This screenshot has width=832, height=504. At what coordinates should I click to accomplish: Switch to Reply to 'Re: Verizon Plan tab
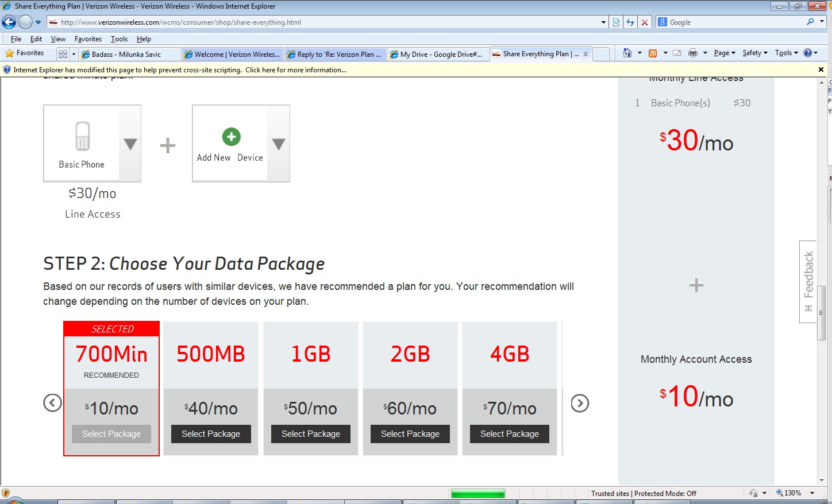coord(335,54)
